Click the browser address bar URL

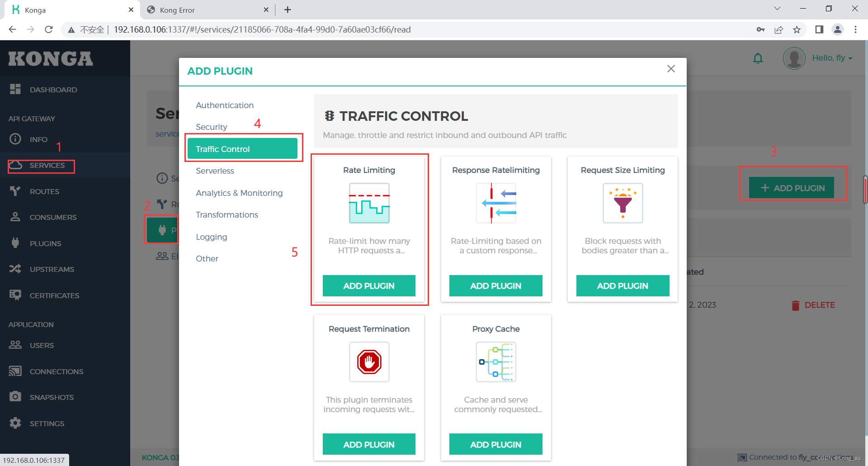(262, 29)
